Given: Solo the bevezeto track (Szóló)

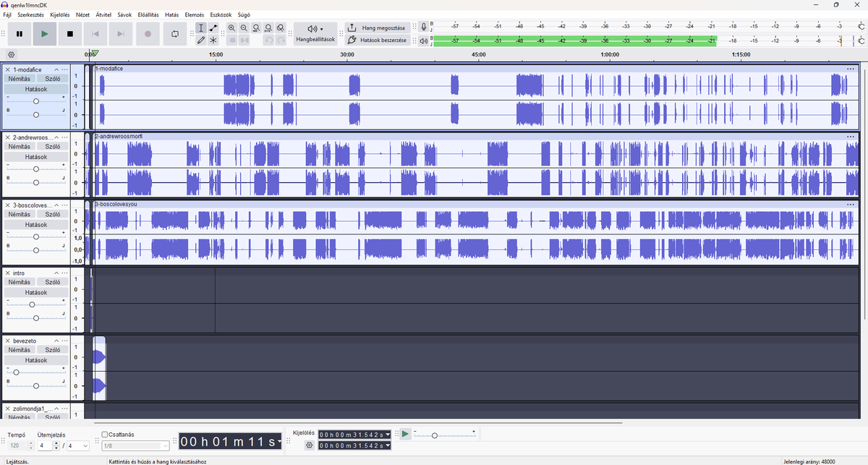Looking at the screenshot, I should (x=53, y=349).
